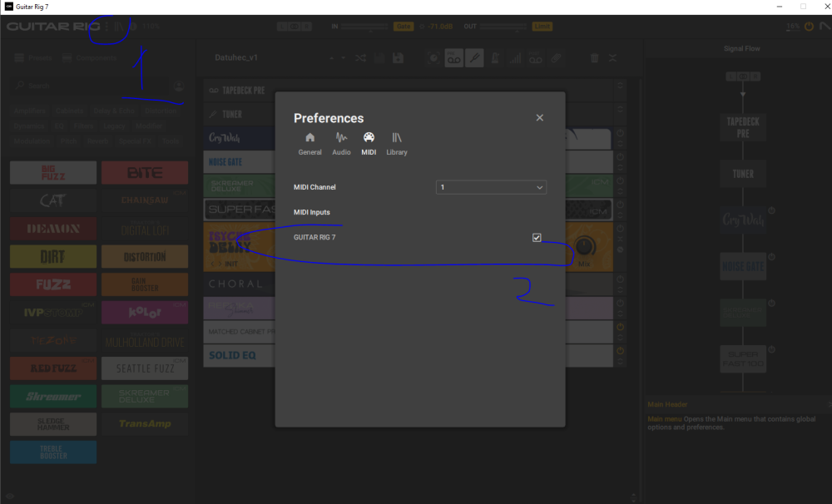Toggle power on Skreamer Deluxe rack module
This screenshot has width=832, height=504.
tap(620, 180)
